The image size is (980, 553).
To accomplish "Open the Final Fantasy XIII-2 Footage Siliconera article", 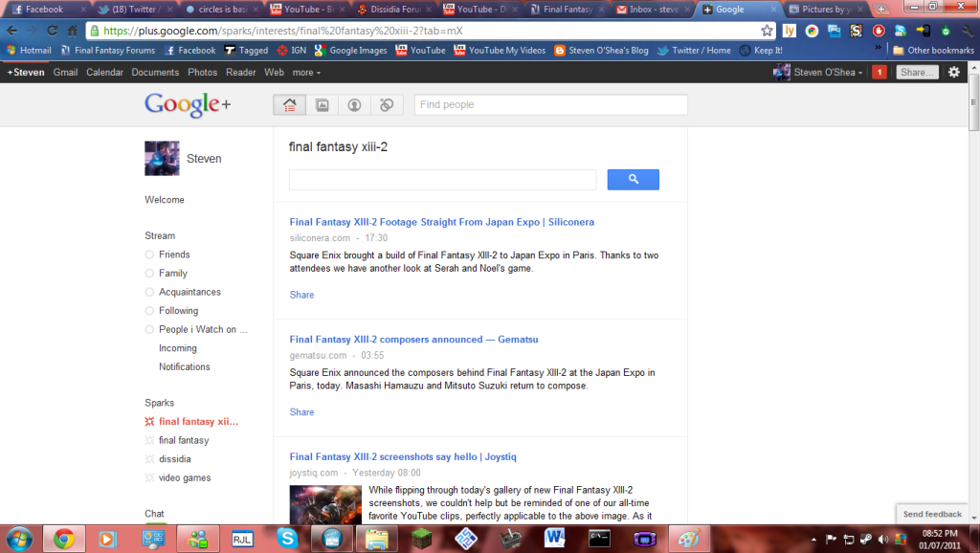I will (441, 221).
